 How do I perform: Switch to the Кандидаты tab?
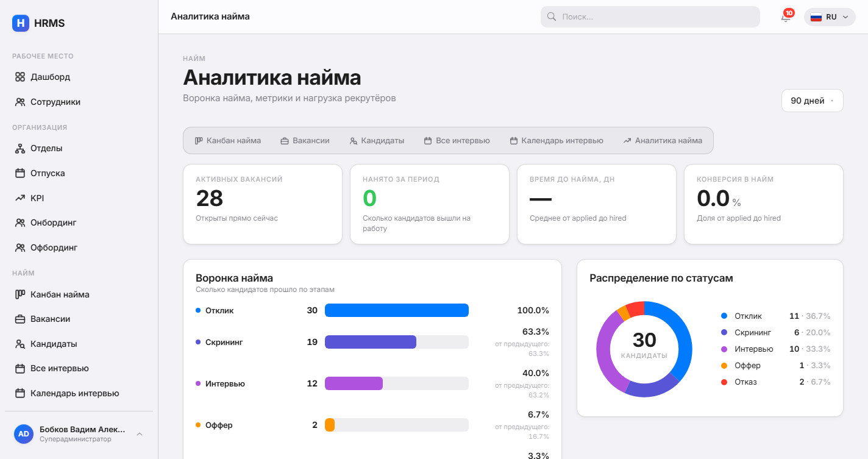[x=377, y=141]
